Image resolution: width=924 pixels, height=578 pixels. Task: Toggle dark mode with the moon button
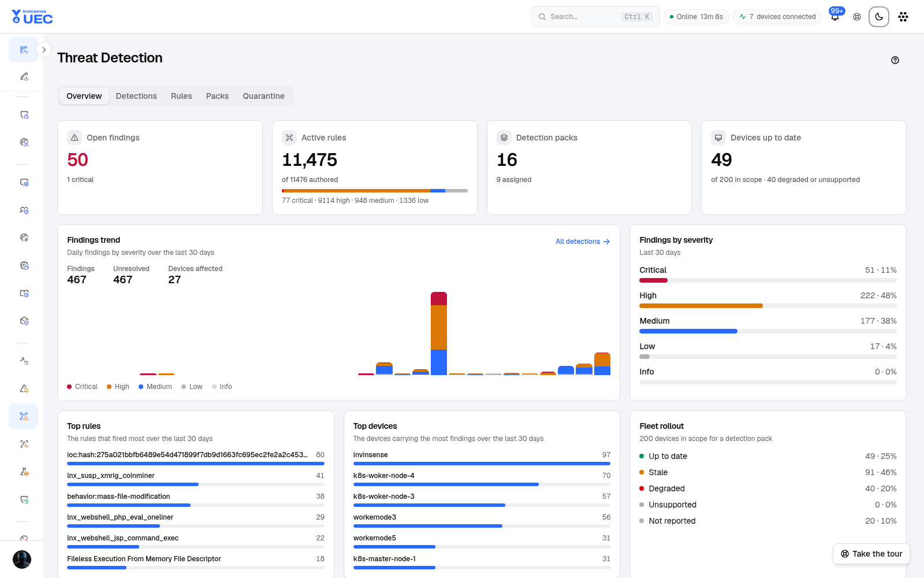click(x=879, y=17)
